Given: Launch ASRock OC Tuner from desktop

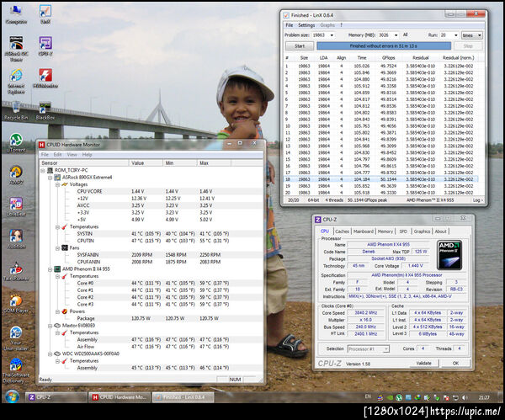Looking at the screenshot, I should pyautogui.click(x=16, y=48).
